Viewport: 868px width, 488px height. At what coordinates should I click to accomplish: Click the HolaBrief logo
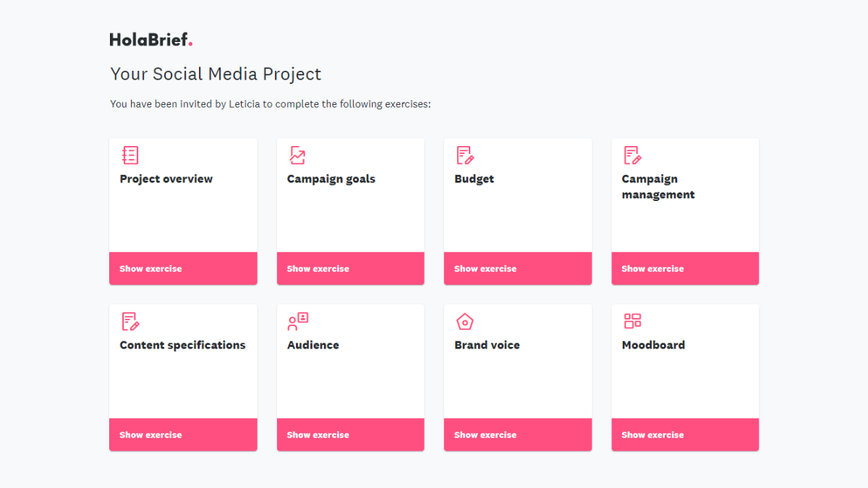151,39
